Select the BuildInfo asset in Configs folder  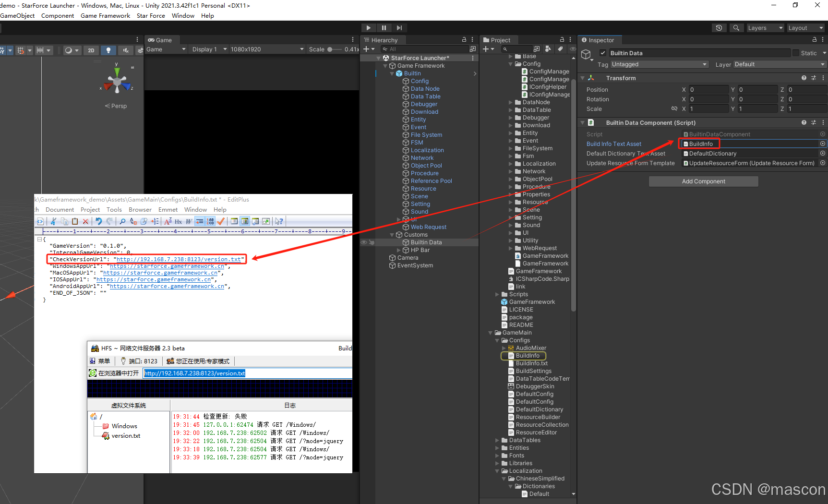(527, 356)
